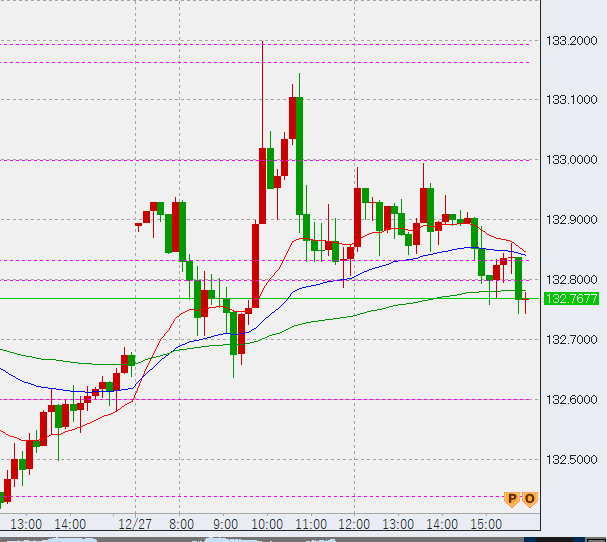Click the 133.1000 price axis label
The width and height of the screenshot is (607, 542).
click(571, 100)
